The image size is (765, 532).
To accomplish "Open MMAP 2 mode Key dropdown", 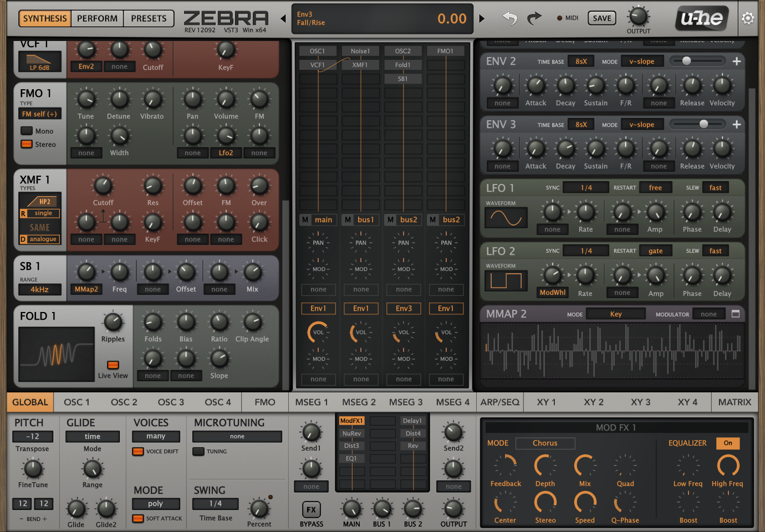I will click(616, 314).
